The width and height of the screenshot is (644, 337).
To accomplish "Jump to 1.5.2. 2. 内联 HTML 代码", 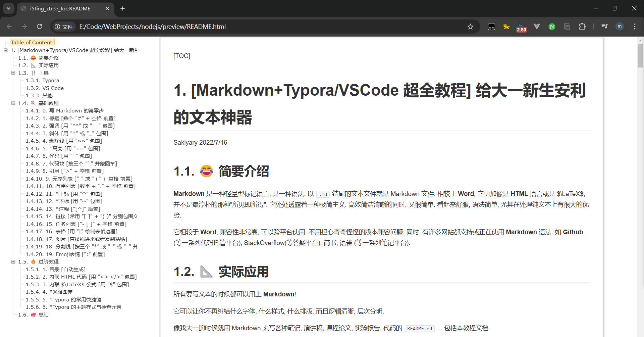I will point(81,277).
